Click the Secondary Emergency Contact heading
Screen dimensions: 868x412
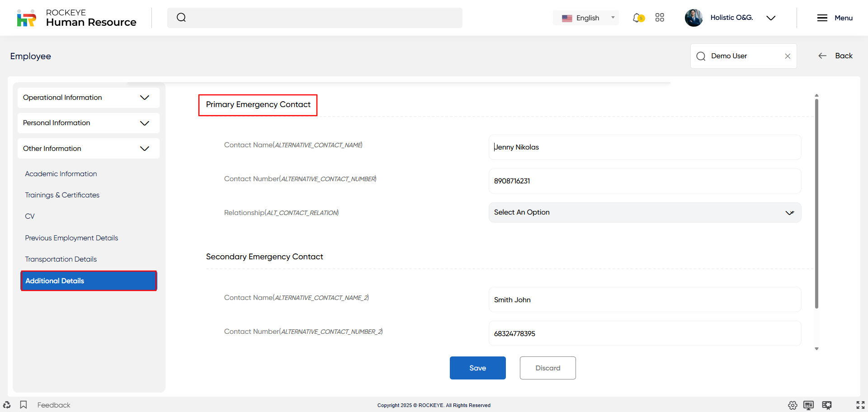(264, 257)
